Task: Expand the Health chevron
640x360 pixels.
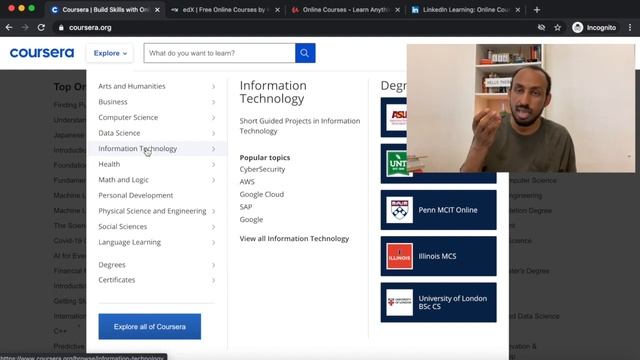Action: pos(213,164)
